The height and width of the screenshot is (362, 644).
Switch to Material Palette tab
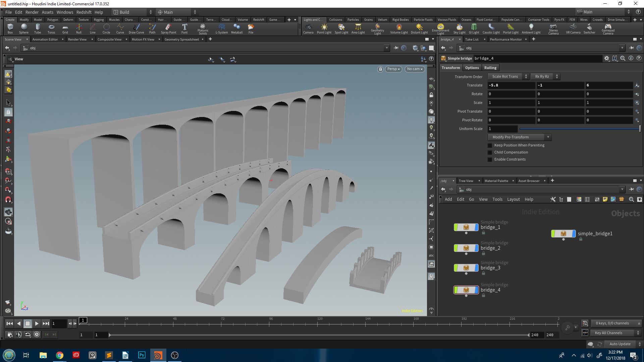496,181
